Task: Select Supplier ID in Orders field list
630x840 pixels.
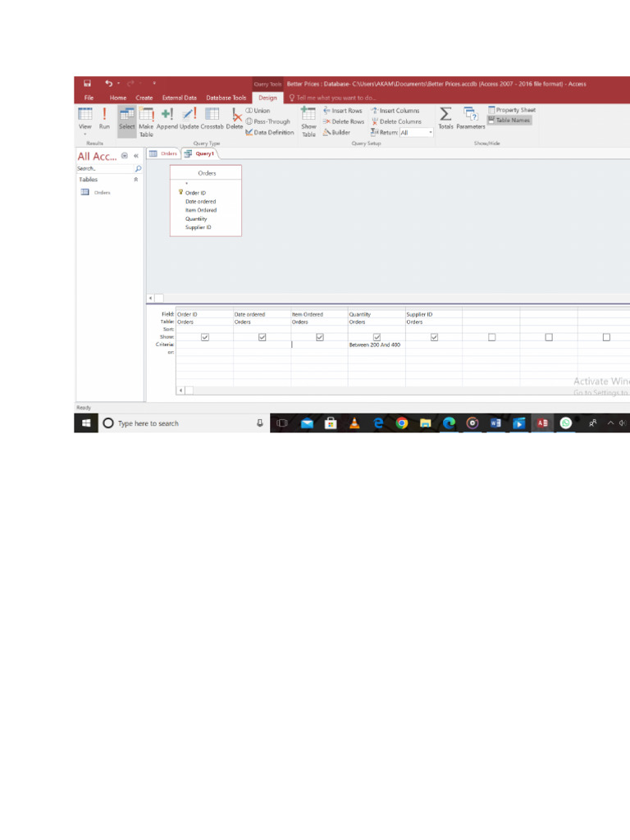Action: point(199,227)
